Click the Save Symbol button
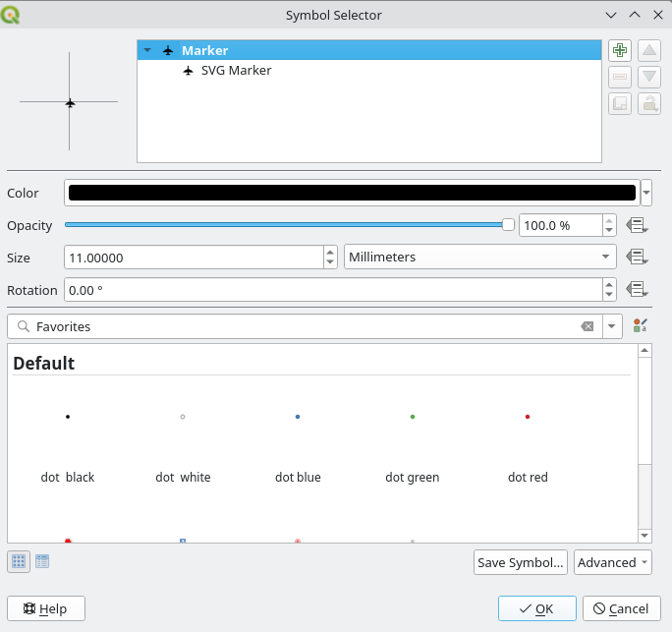The width and height of the screenshot is (672, 632). [x=520, y=562]
